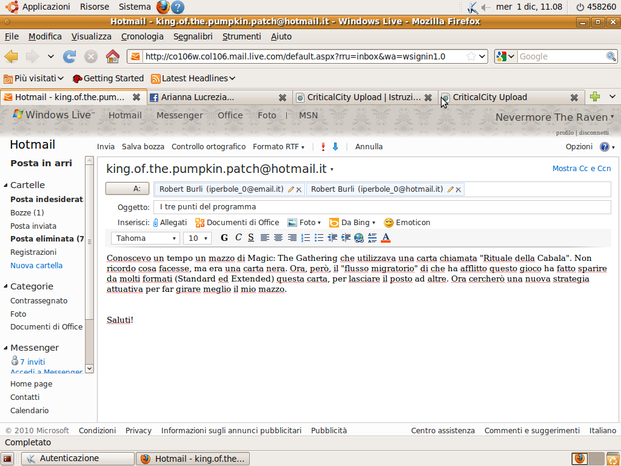621x466 pixels.
Task: Open the Posta inviata folder
Action: click(33, 226)
